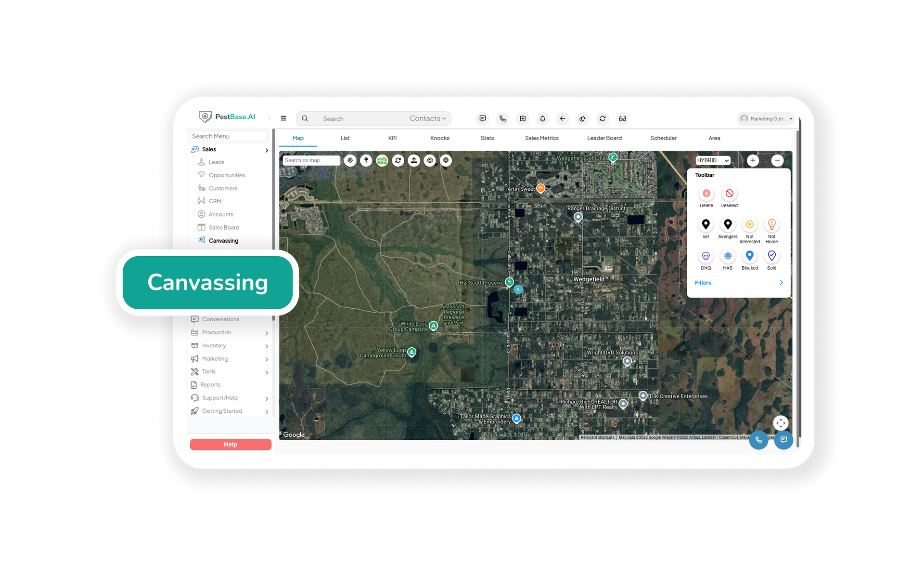Image resolution: width=924 pixels, height=565 pixels.
Task: Switch to the Area tab
Action: (x=714, y=138)
